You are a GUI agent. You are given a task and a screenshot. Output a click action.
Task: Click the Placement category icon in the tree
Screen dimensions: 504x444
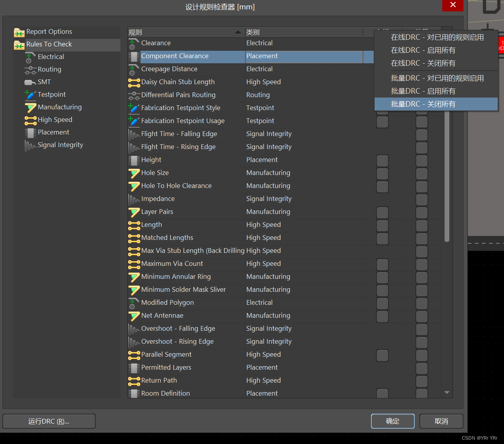[x=30, y=133]
